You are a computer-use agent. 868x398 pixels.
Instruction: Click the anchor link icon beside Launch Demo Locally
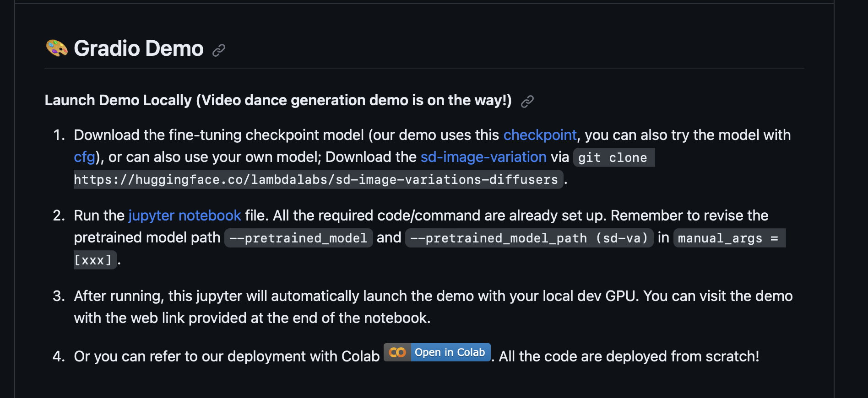pos(527,101)
